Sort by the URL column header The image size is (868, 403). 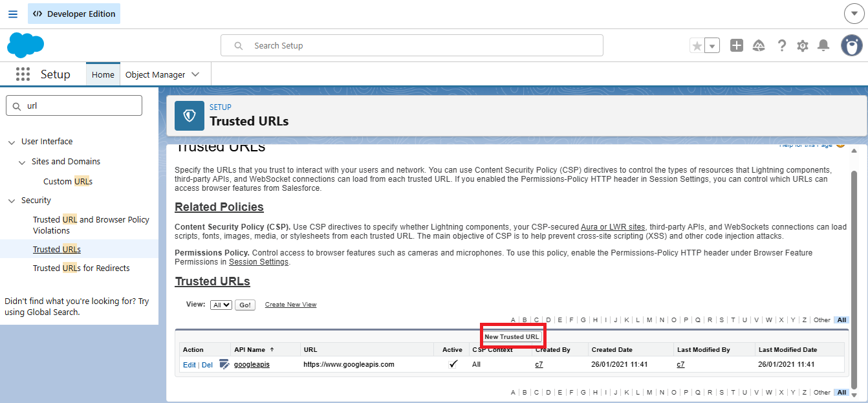tap(310, 349)
